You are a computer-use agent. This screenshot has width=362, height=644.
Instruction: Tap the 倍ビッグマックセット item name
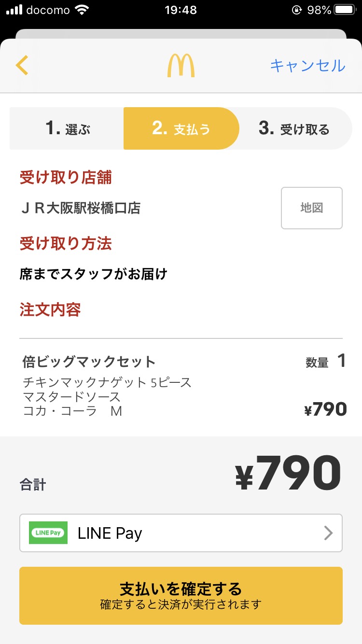coord(89,362)
